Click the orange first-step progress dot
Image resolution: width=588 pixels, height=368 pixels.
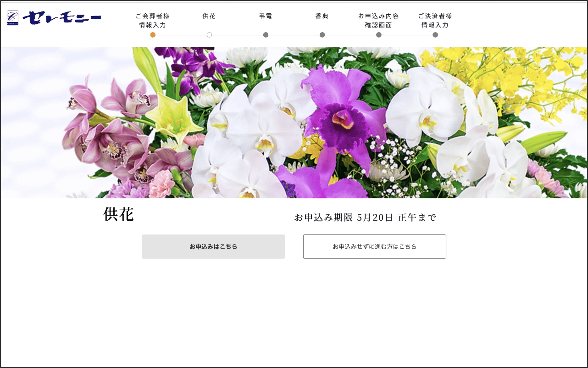pos(153,35)
